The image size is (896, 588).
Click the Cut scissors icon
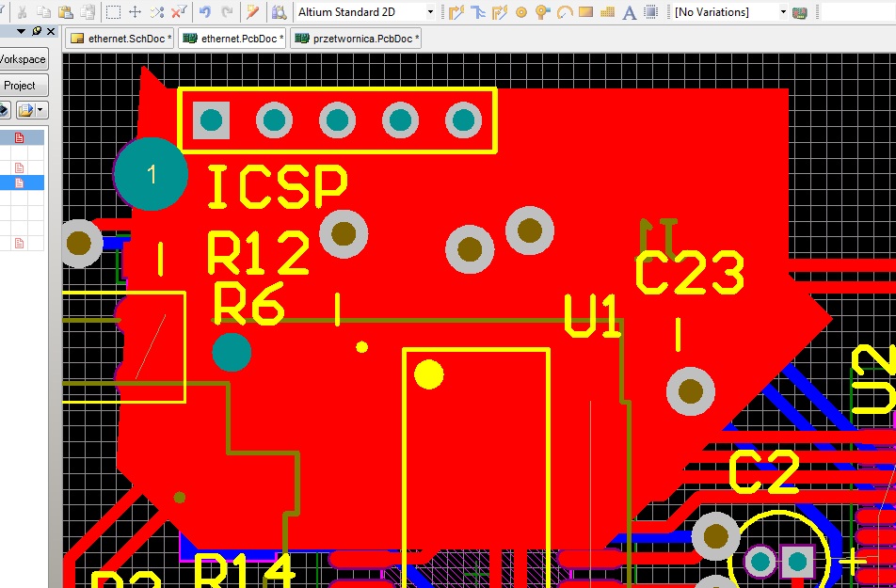[22, 11]
